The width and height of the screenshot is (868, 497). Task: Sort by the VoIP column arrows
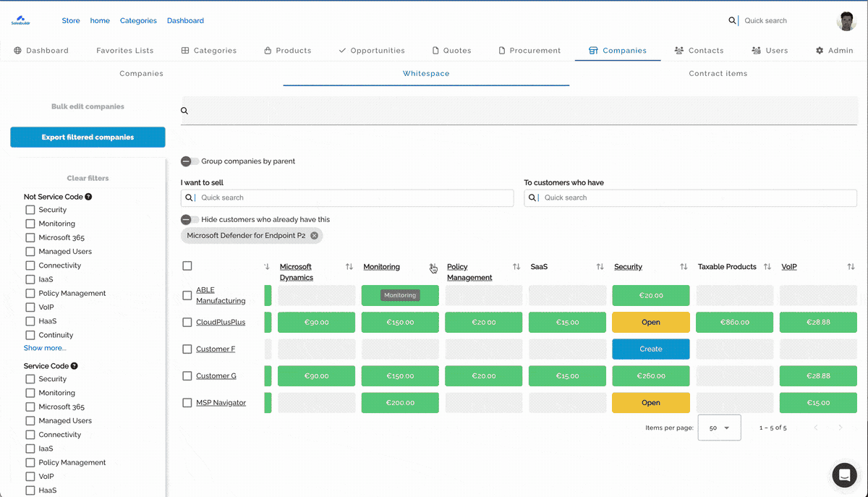point(851,267)
